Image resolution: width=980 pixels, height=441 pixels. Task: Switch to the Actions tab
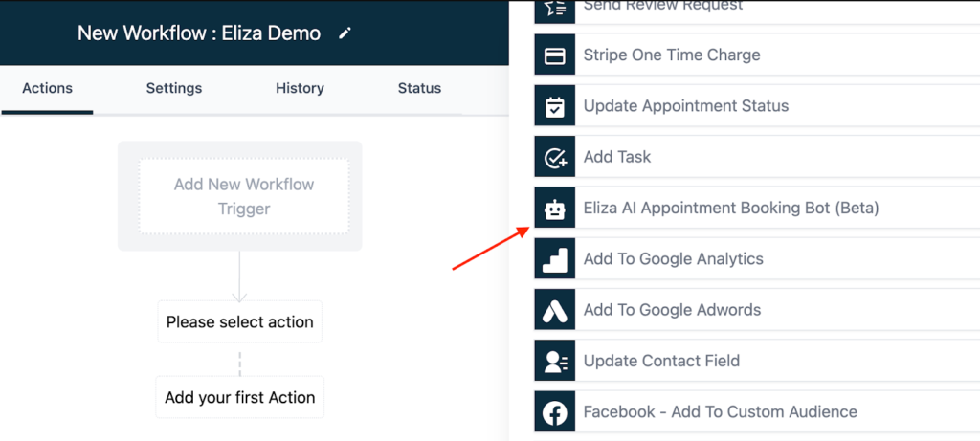(x=47, y=88)
